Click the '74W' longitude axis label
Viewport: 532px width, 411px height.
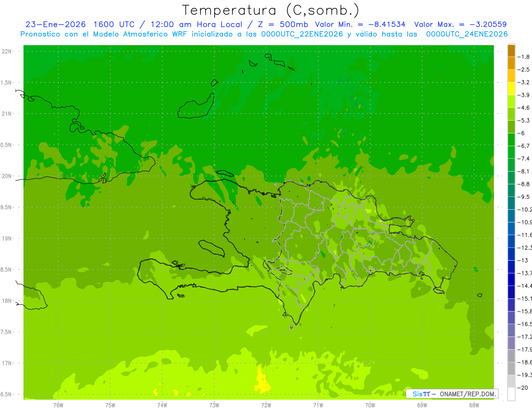pyautogui.click(x=162, y=405)
